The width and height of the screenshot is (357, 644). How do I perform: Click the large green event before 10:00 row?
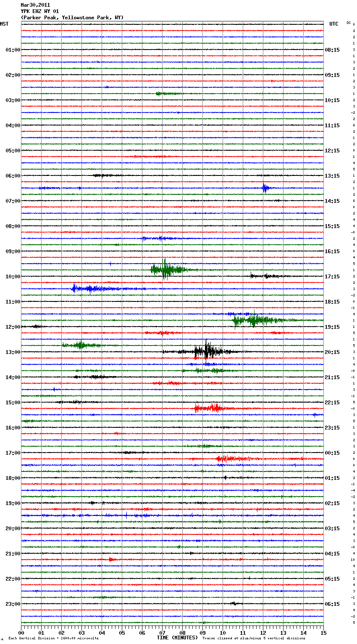point(165,270)
